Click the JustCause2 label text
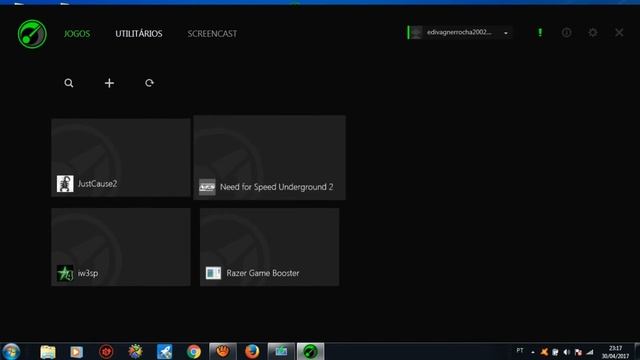 pos(98,184)
